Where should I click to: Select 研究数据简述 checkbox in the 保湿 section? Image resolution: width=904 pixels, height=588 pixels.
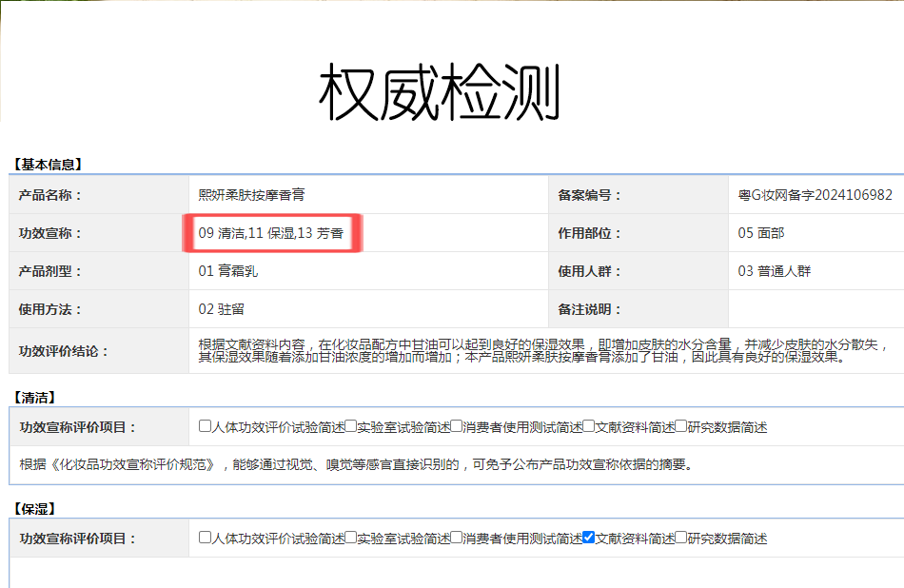point(680,538)
